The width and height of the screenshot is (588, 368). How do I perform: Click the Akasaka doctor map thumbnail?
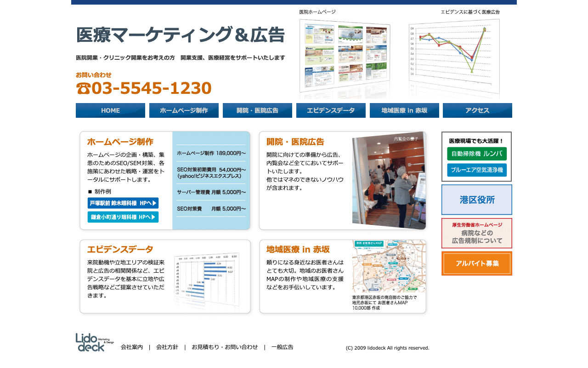(389, 267)
